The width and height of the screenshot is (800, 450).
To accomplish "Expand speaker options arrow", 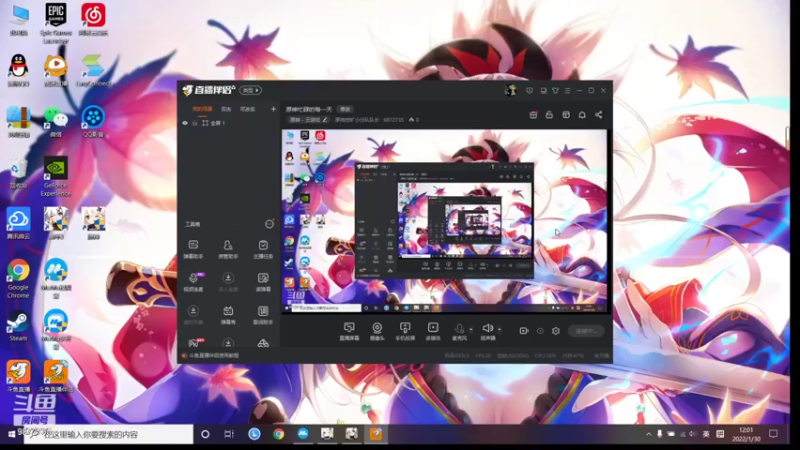I will click(x=499, y=330).
